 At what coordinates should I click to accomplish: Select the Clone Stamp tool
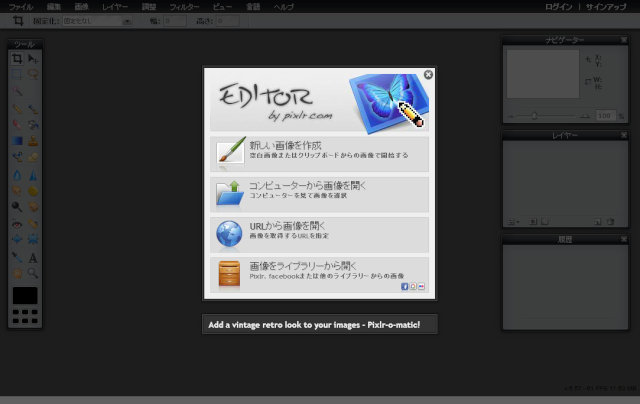33,141
